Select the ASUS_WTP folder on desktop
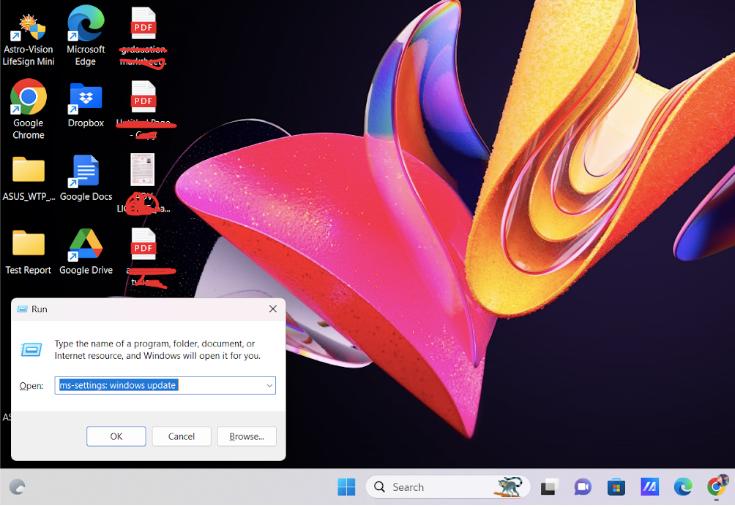The width and height of the screenshot is (735, 507). pyautogui.click(x=28, y=179)
